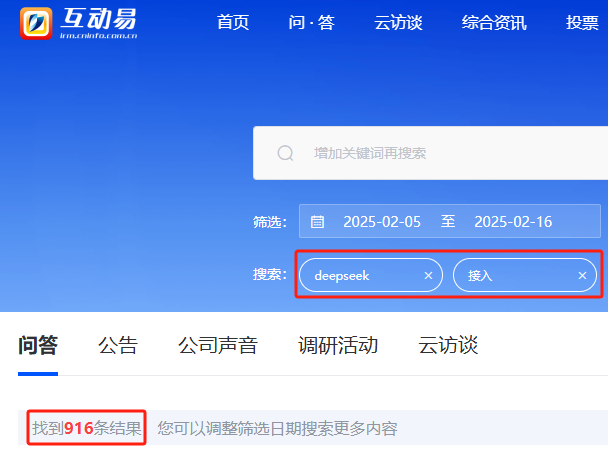The height and width of the screenshot is (456, 608).
Task: Click the 互动易 logo icon
Action: pyautogui.click(x=36, y=23)
